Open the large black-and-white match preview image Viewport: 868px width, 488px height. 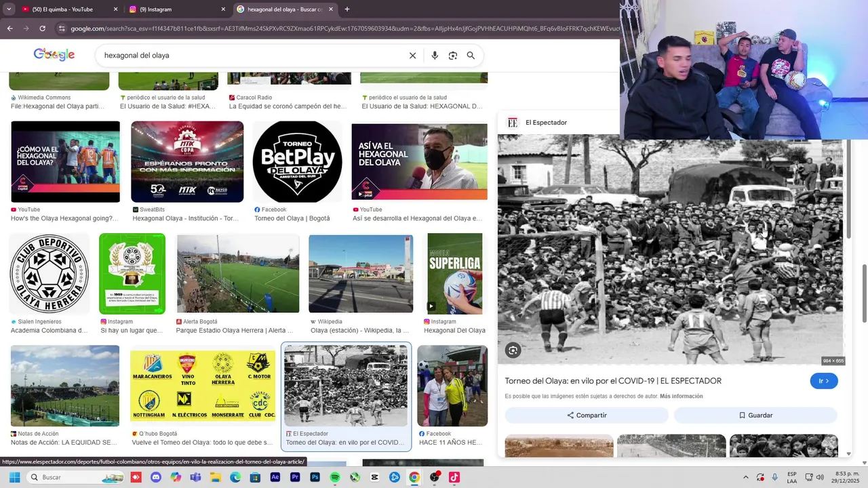tap(671, 249)
